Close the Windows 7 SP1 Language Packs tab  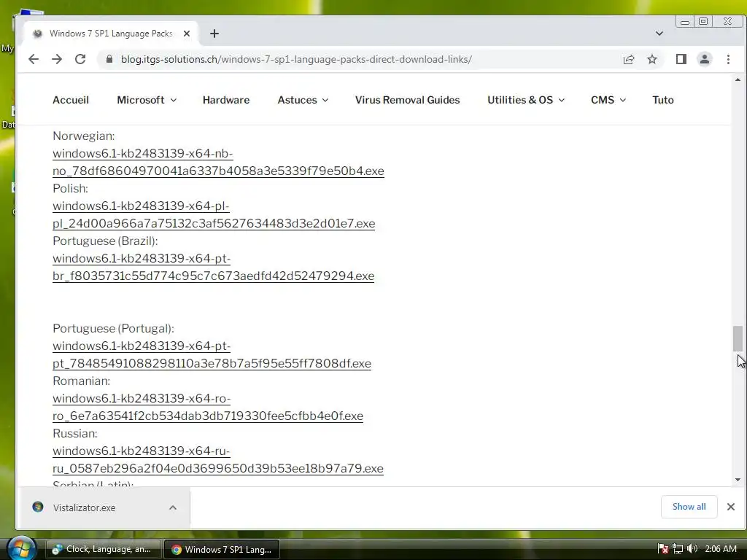[187, 34]
